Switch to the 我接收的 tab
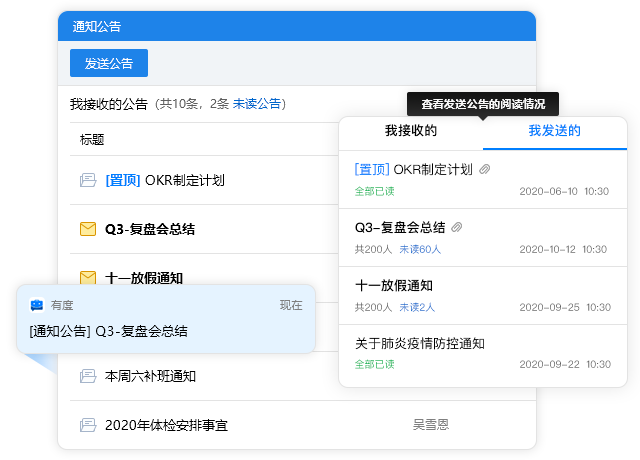 [410, 131]
